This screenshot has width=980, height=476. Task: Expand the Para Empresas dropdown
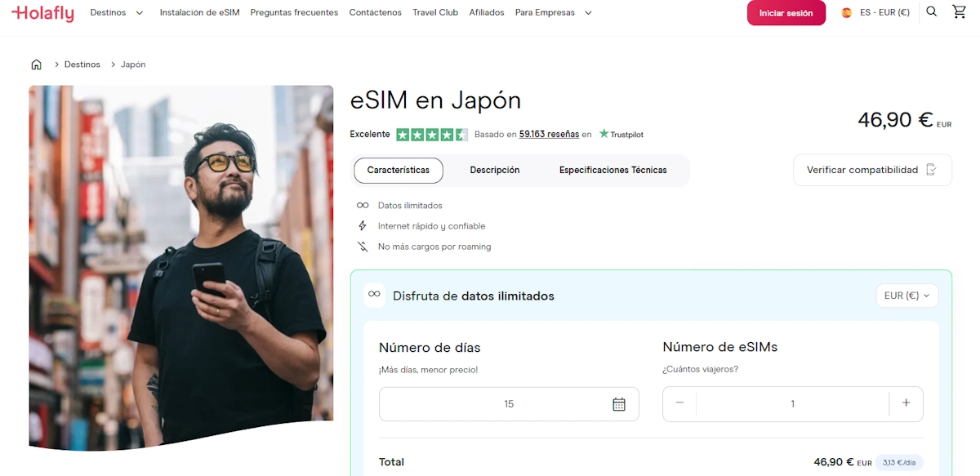pyautogui.click(x=554, y=13)
